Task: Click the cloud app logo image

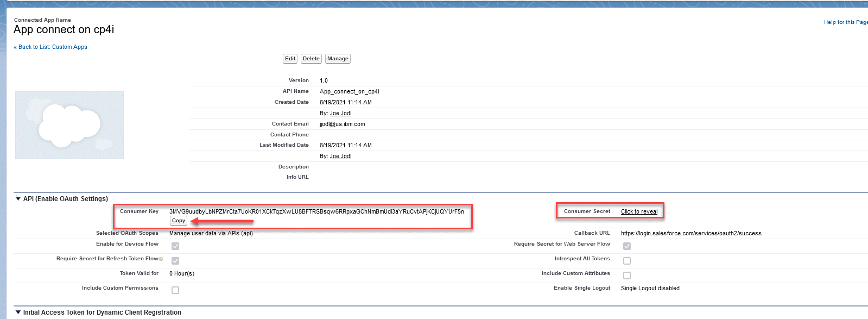Action: (69, 125)
